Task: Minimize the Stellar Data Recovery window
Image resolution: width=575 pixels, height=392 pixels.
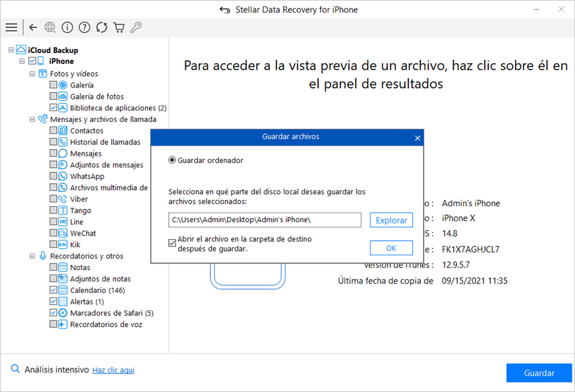Action: point(536,10)
